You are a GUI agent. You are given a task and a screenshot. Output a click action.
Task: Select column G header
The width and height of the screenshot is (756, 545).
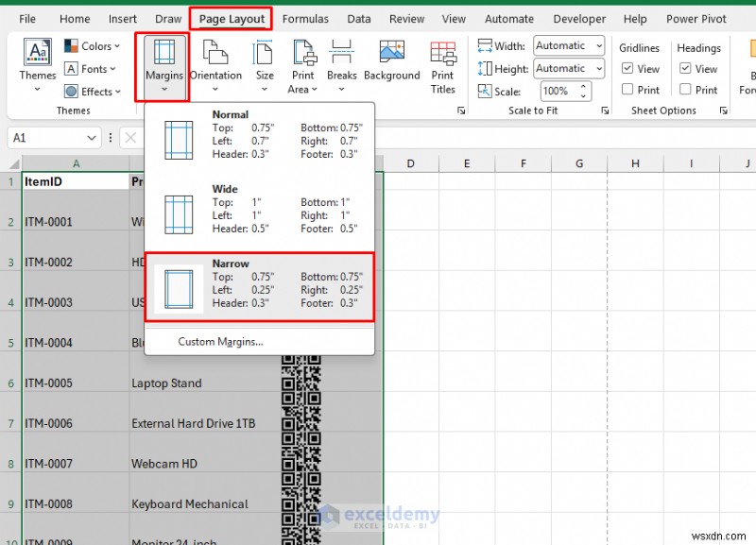[579, 163]
